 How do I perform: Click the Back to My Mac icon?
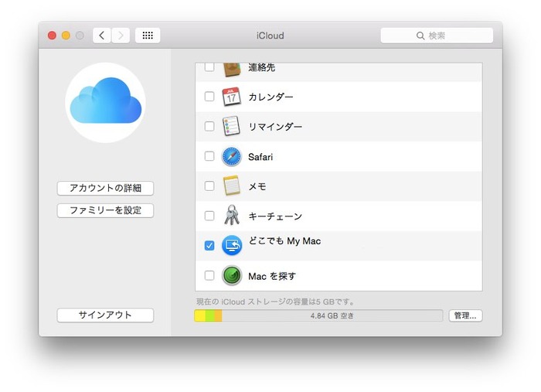coord(232,245)
